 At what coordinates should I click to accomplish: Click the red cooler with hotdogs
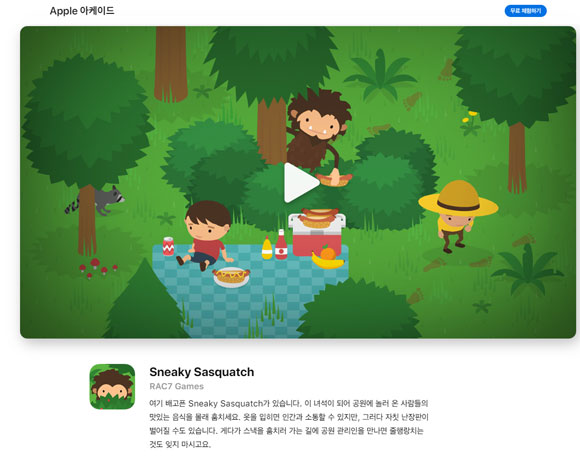(x=317, y=232)
